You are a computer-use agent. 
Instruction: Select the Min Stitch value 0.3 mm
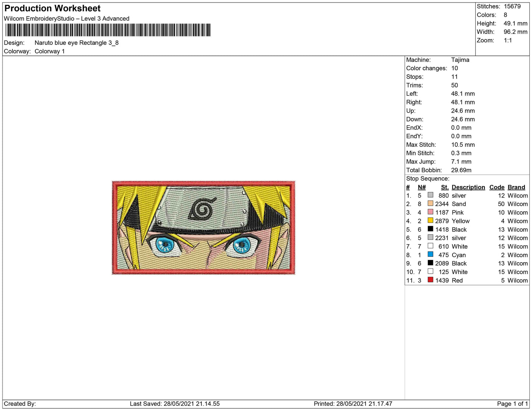461,153
